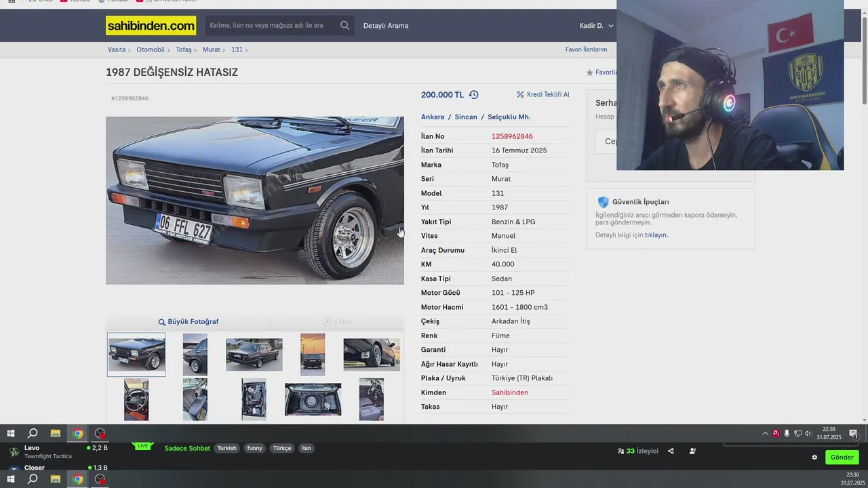Click the ilan stream tag
The image size is (868, 488).
pos(306,449)
